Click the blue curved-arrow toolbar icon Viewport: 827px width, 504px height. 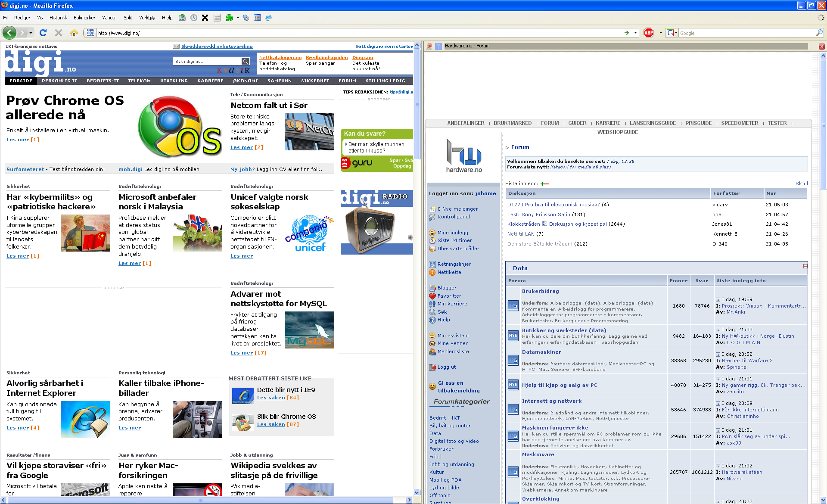[269, 18]
